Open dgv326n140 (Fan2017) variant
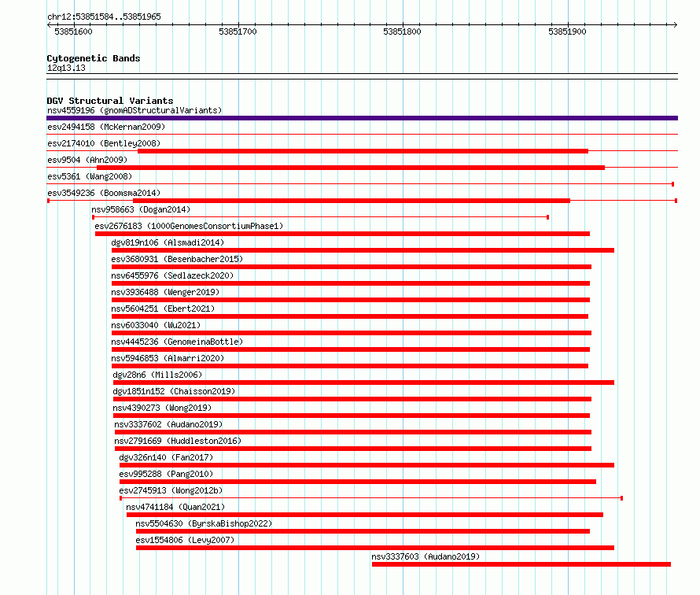The image size is (700, 595). [166, 457]
